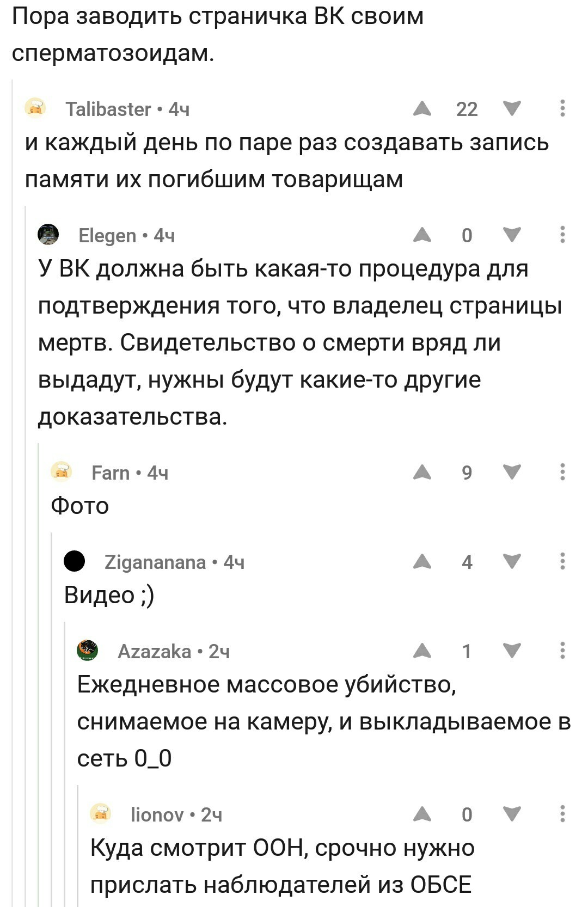Upvote Ziganānana's "Видео" comment
The width and height of the screenshot is (588, 907).
pos(422,562)
